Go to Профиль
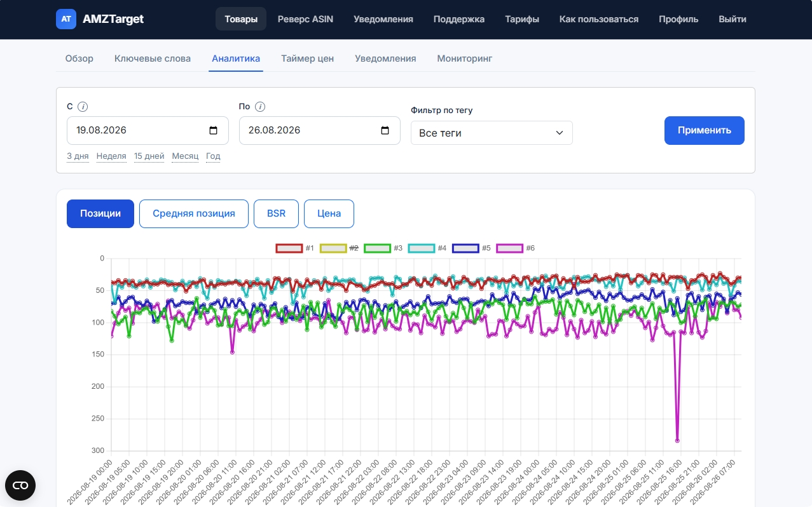The width and height of the screenshot is (812, 507). point(678,19)
